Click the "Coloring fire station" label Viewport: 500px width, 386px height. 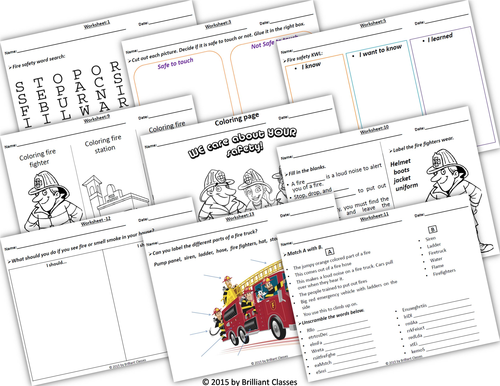coord(103,143)
